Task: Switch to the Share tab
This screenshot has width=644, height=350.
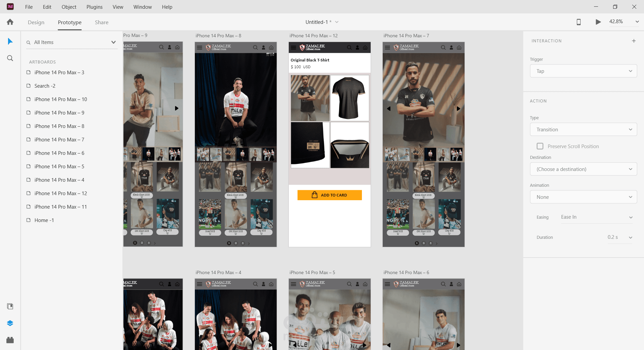Action: (101, 22)
